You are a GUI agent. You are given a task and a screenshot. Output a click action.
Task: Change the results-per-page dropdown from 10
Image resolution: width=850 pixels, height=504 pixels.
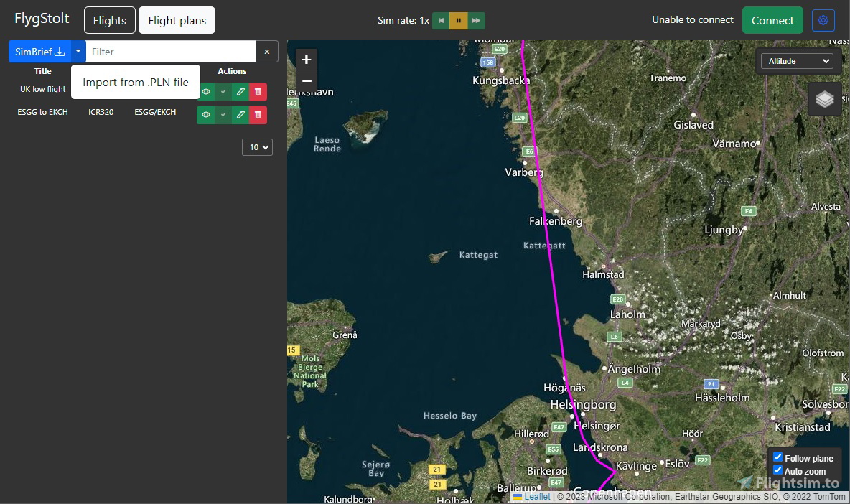(257, 146)
